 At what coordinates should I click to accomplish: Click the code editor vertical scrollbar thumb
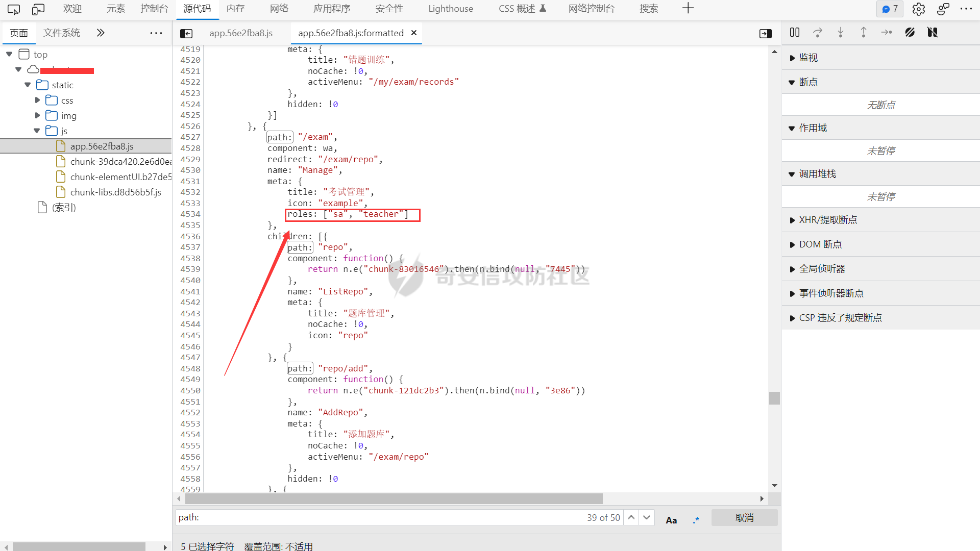coord(774,398)
